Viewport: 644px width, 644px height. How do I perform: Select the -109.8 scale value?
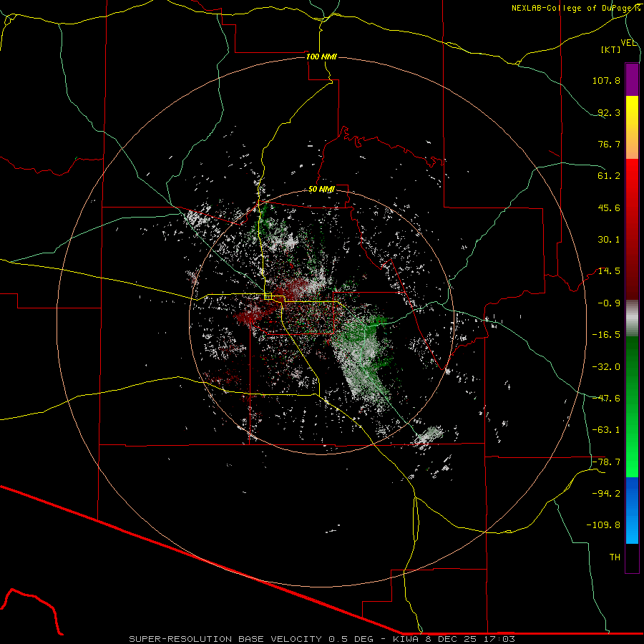point(603,525)
